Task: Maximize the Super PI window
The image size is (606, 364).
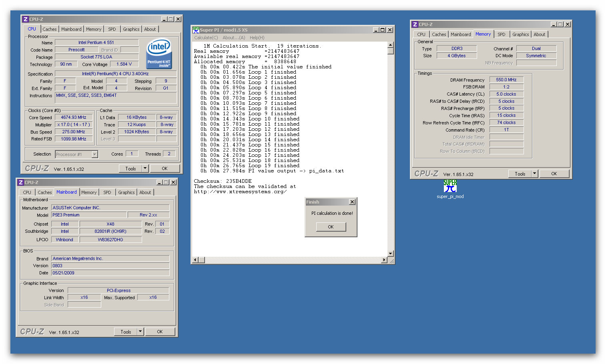Action: pos(383,30)
